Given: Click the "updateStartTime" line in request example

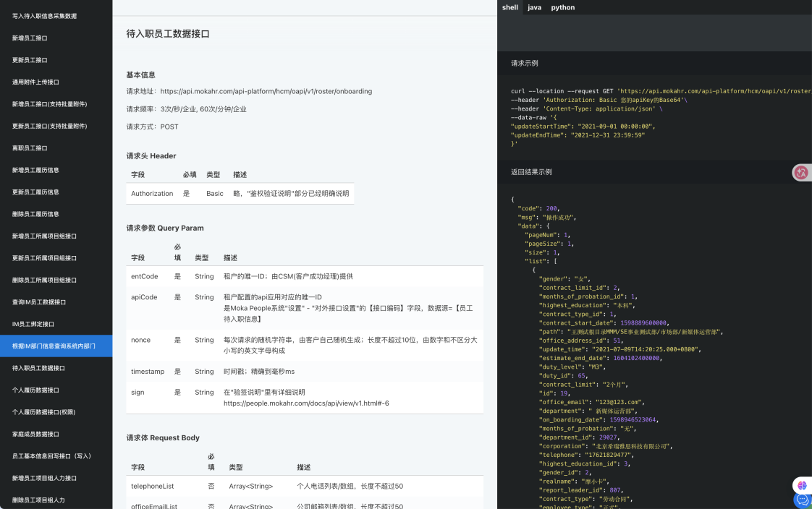Looking at the screenshot, I should tap(583, 127).
